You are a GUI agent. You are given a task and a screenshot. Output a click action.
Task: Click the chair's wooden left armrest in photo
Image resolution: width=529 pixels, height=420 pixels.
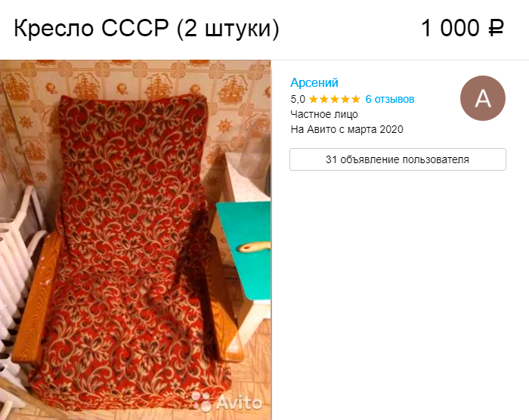[x=37, y=298]
